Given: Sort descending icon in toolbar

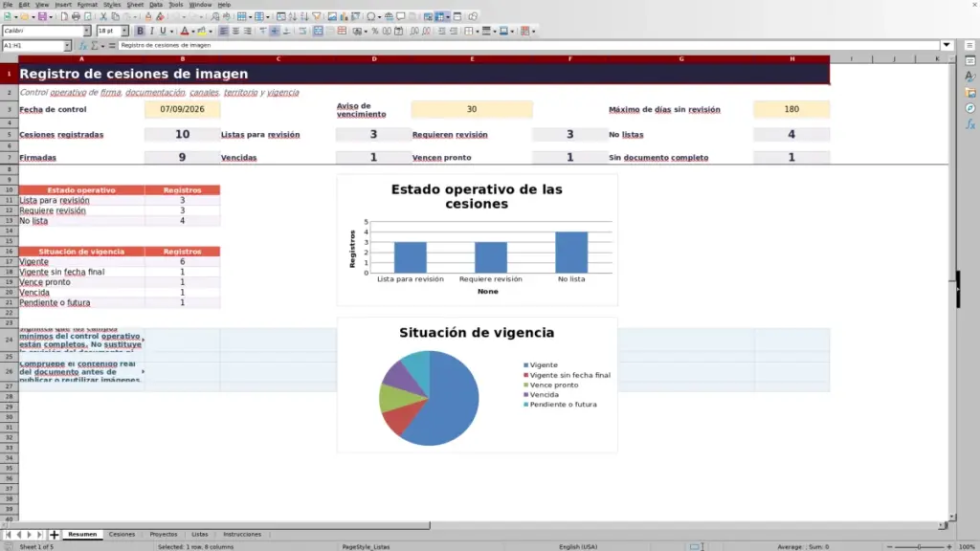Looking at the screenshot, I should click(304, 17).
